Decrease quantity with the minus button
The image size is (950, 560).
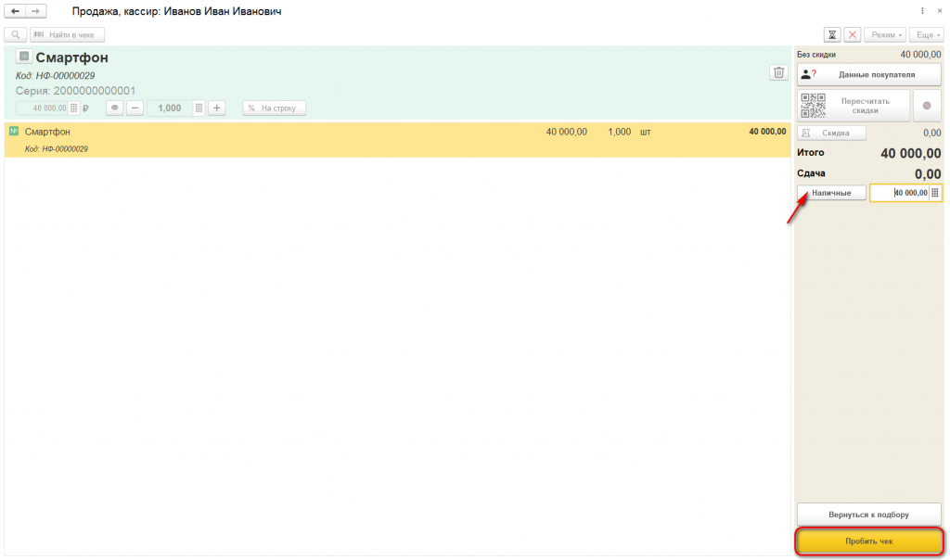click(x=135, y=108)
